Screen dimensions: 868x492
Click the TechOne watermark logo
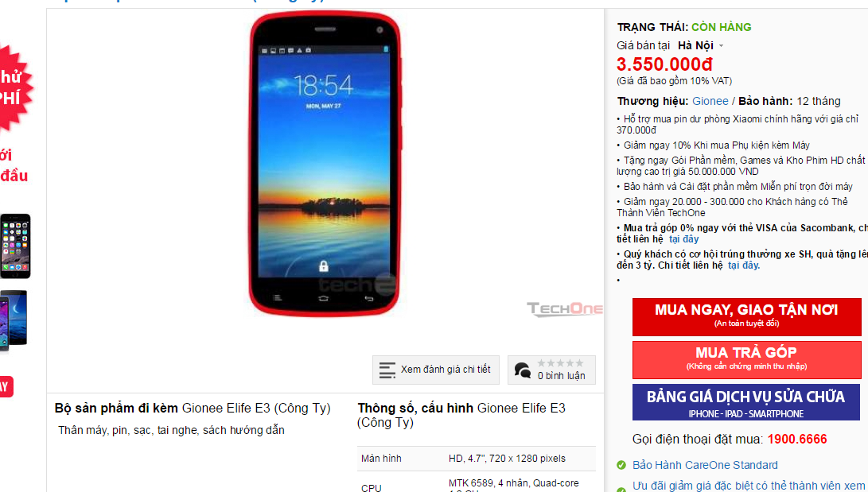pos(565,308)
